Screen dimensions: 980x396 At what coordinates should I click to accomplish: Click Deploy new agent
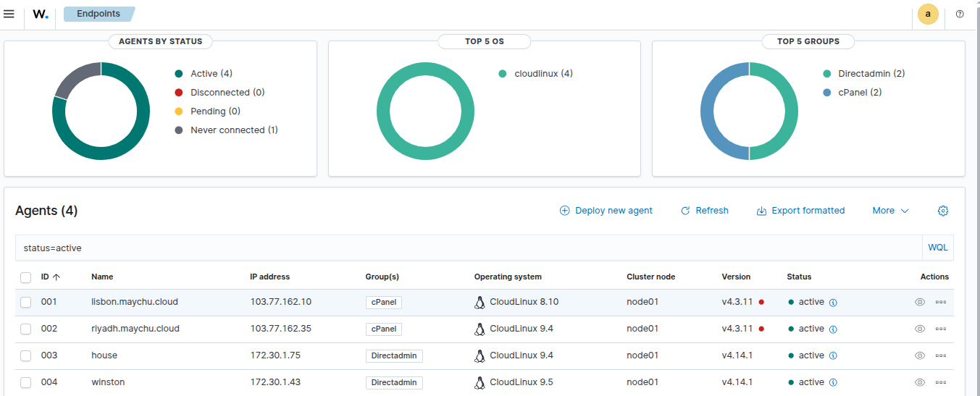(606, 211)
